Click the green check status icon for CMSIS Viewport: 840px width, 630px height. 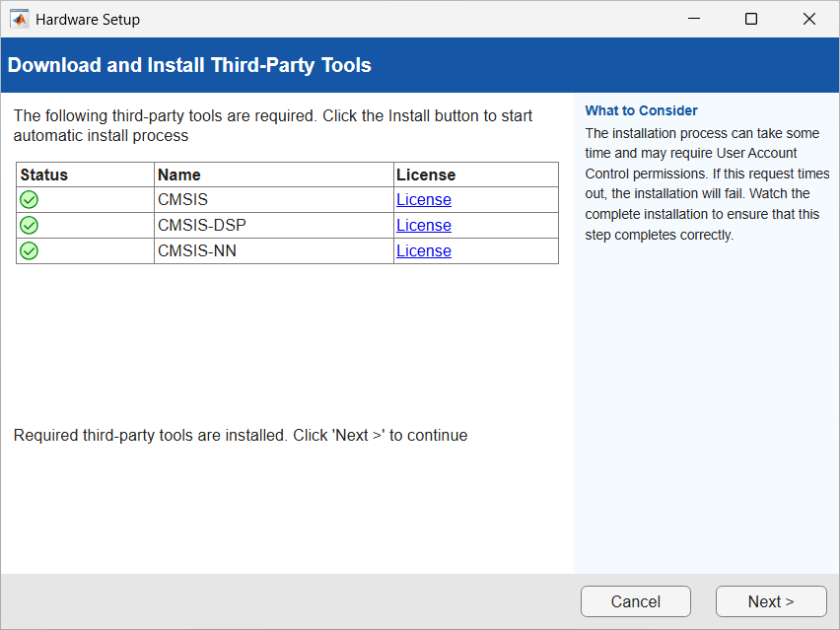pyautogui.click(x=29, y=200)
